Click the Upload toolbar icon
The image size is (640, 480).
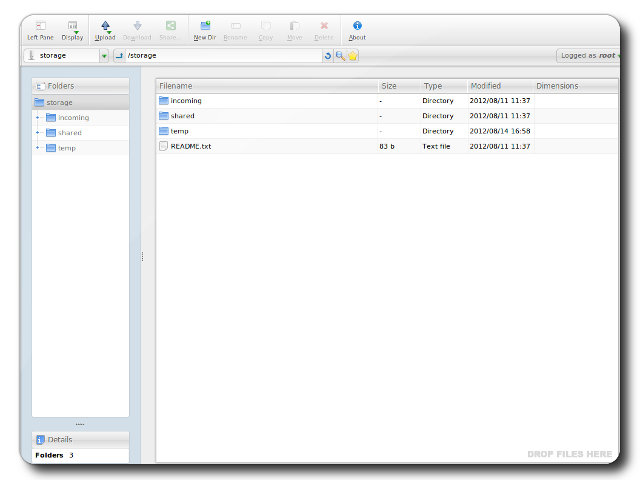click(105, 29)
